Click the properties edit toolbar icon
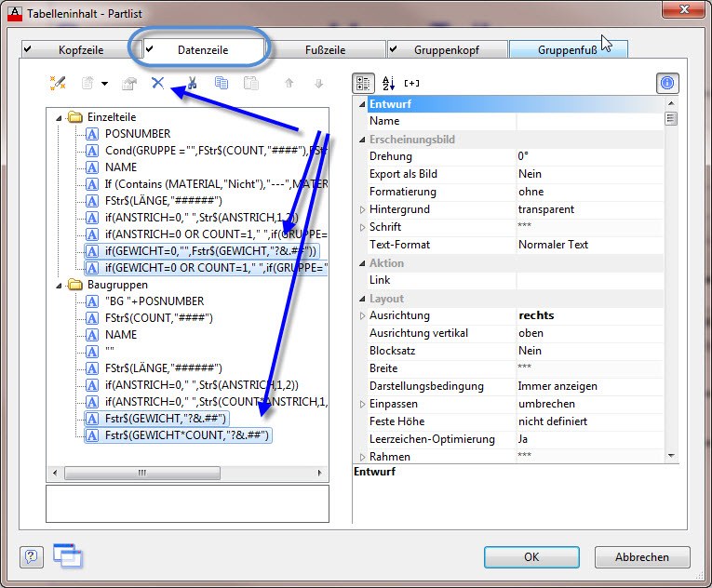Image resolution: width=712 pixels, height=588 pixels. 129,83
